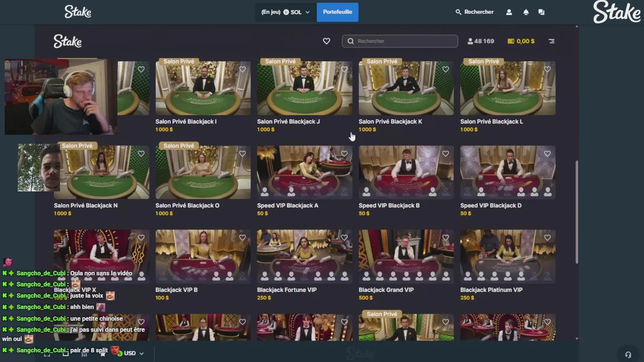Click the scrollbar down arrow
Image resolution: width=644 pixels, height=362 pixels.
coord(577,338)
